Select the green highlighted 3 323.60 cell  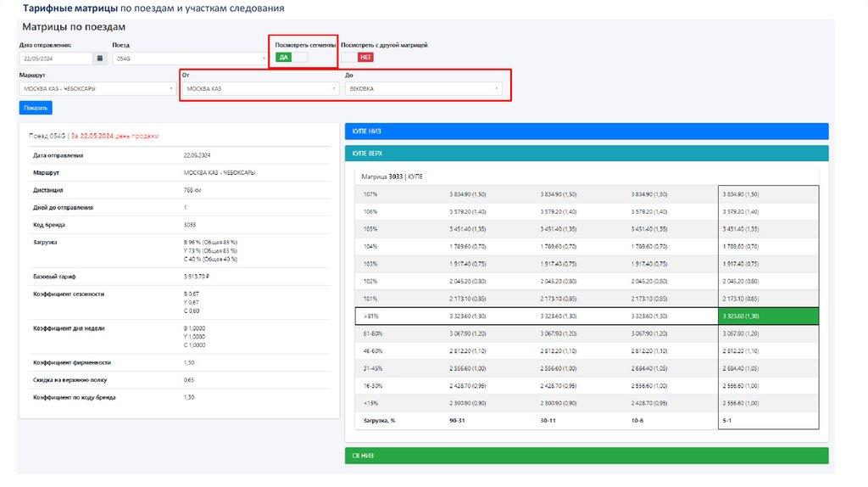(768, 316)
